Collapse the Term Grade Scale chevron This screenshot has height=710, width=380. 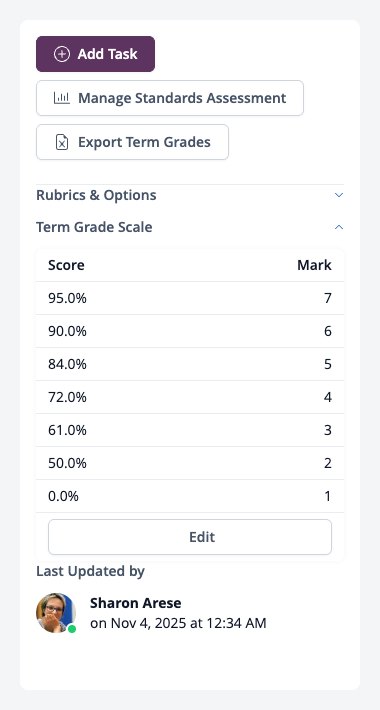(339, 227)
